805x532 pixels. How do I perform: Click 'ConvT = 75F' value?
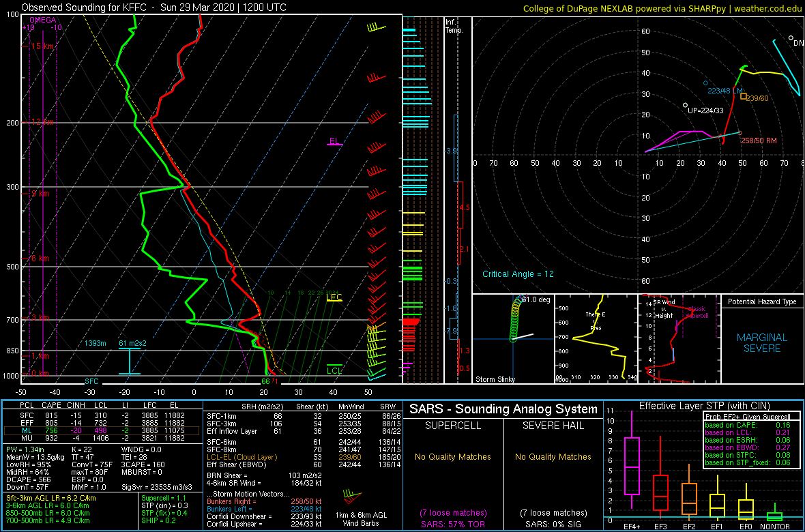point(91,464)
